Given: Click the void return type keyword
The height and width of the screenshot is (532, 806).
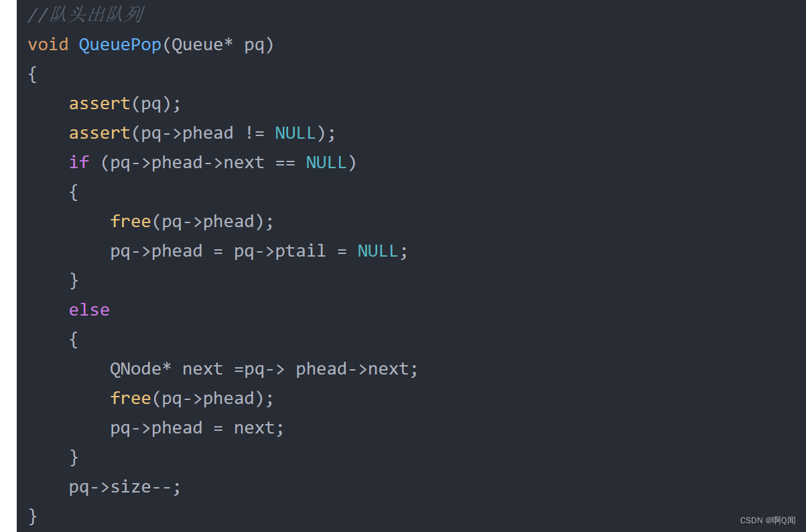Looking at the screenshot, I should tap(48, 45).
